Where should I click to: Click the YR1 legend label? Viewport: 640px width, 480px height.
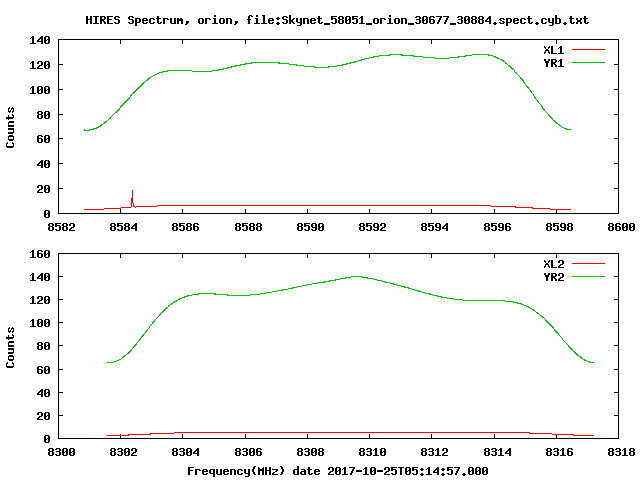[553, 63]
